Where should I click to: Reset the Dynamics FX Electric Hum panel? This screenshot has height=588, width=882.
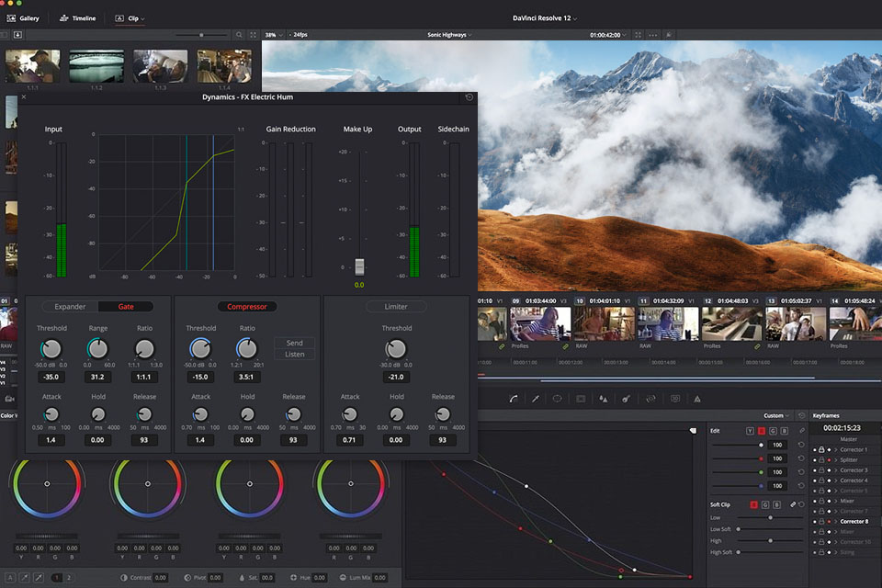pyautogui.click(x=469, y=97)
